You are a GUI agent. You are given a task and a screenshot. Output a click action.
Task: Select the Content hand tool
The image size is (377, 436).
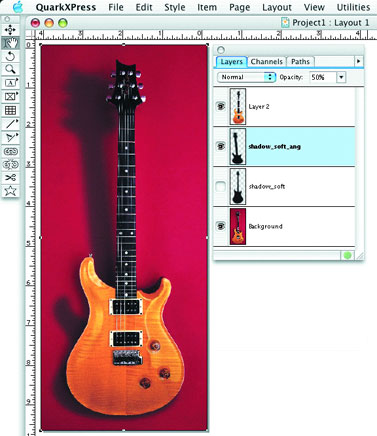10,43
